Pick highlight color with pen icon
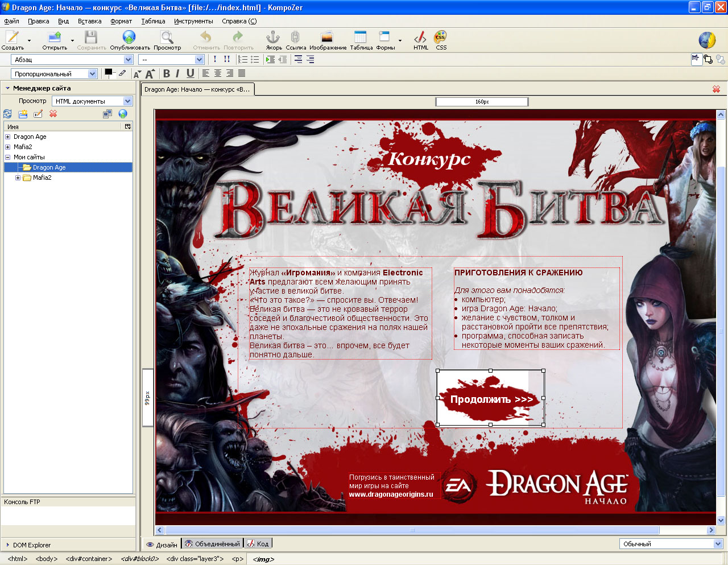Viewport: 728px width, 565px height. [x=122, y=73]
